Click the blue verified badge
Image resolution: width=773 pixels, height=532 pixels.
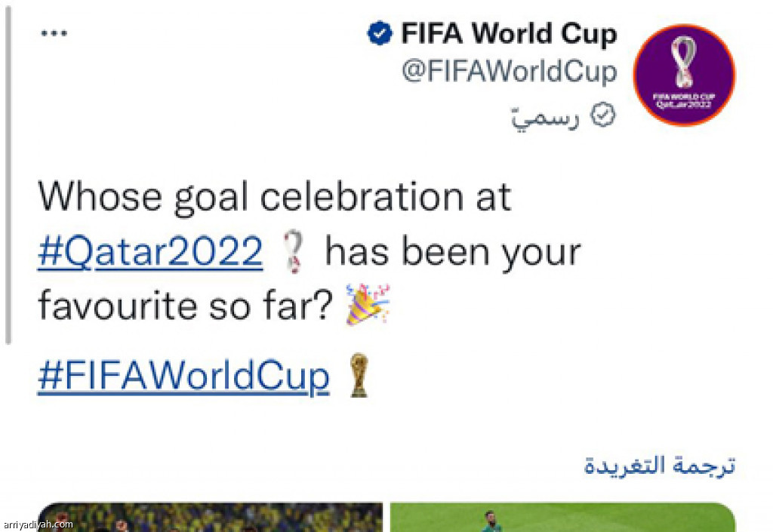(x=379, y=34)
